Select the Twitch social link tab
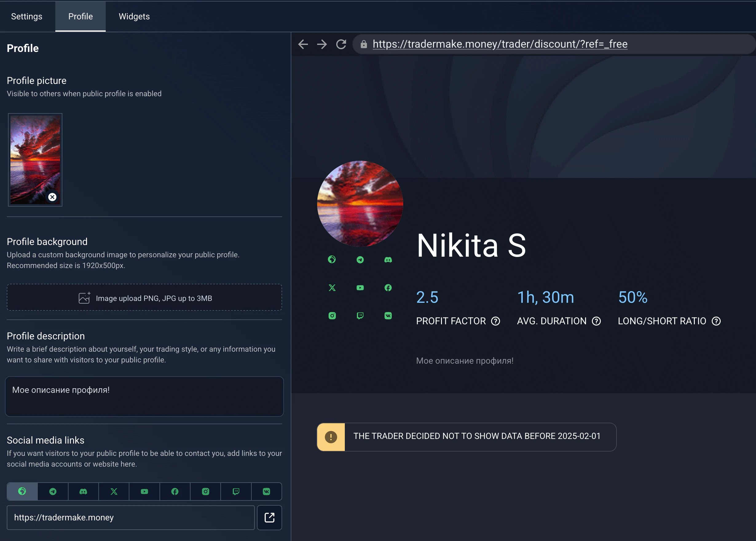The height and width of the screenshot is (541, 756). click(x=236, y=491)
